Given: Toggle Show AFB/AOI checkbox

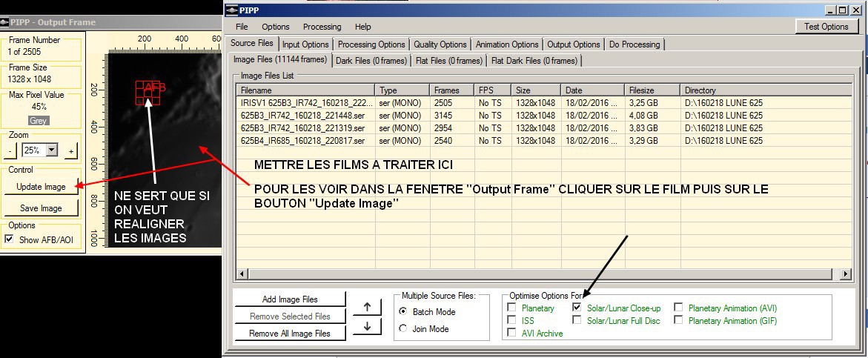Looking at the screenshot, I should (x=9, y=239).
